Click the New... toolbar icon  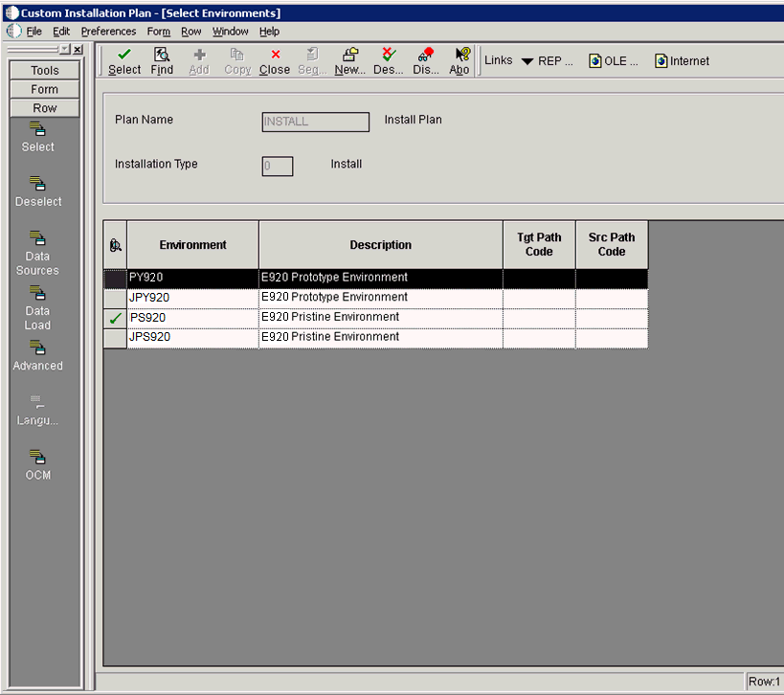(350, 54)
